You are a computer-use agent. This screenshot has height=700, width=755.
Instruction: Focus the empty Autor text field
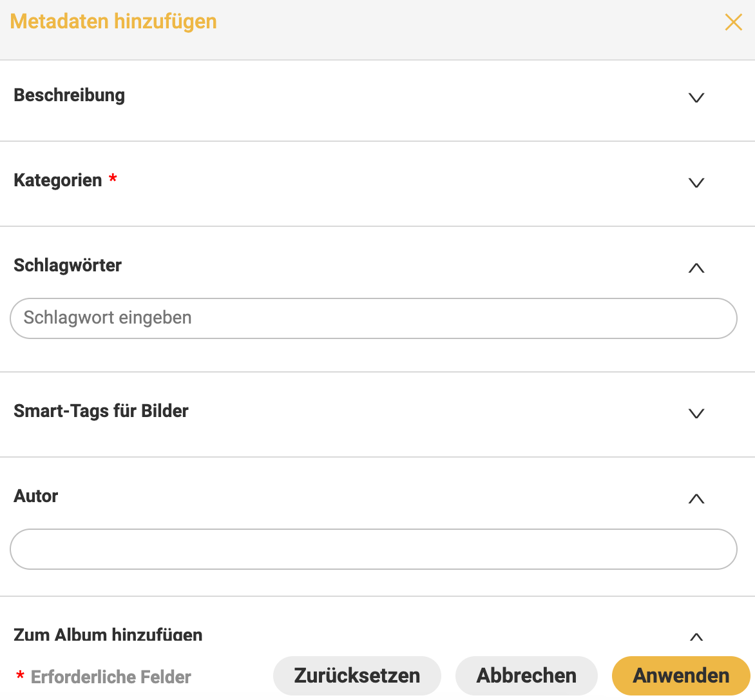click(373, 549)
